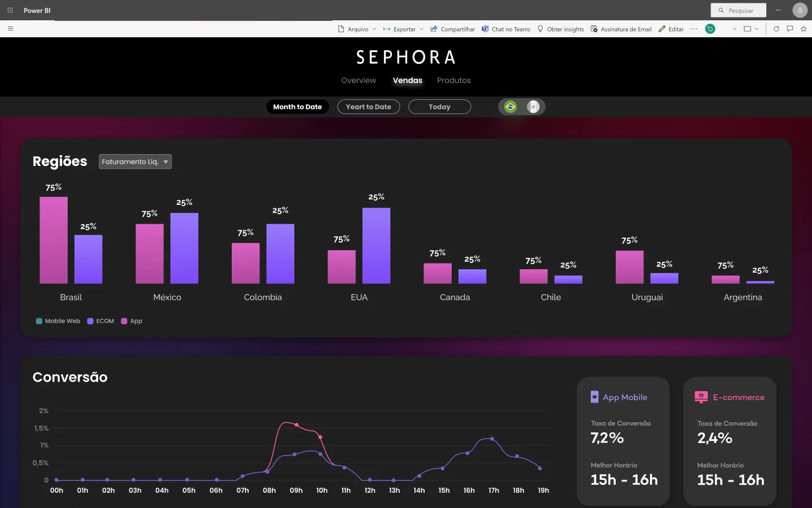Open settings ellipsis next to search box
The height and width of the screenshot is (508, 812).
778,10
